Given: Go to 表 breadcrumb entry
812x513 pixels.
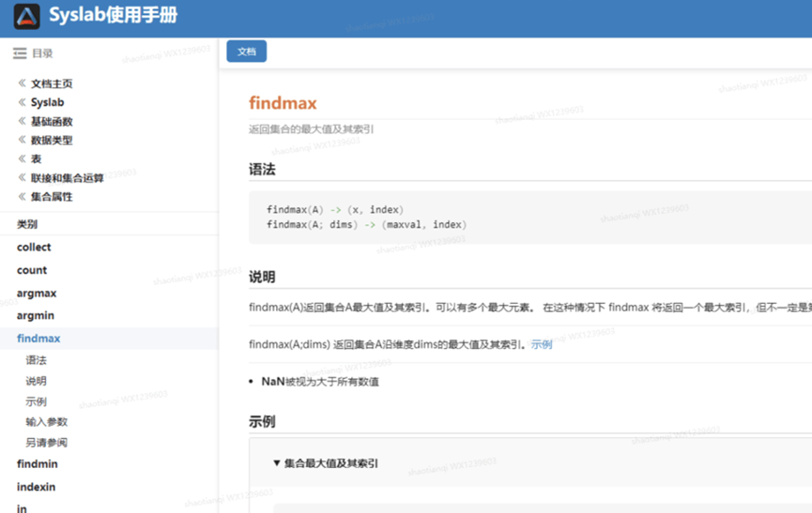Looking at the screenshot, I should (x=36, y=158).
